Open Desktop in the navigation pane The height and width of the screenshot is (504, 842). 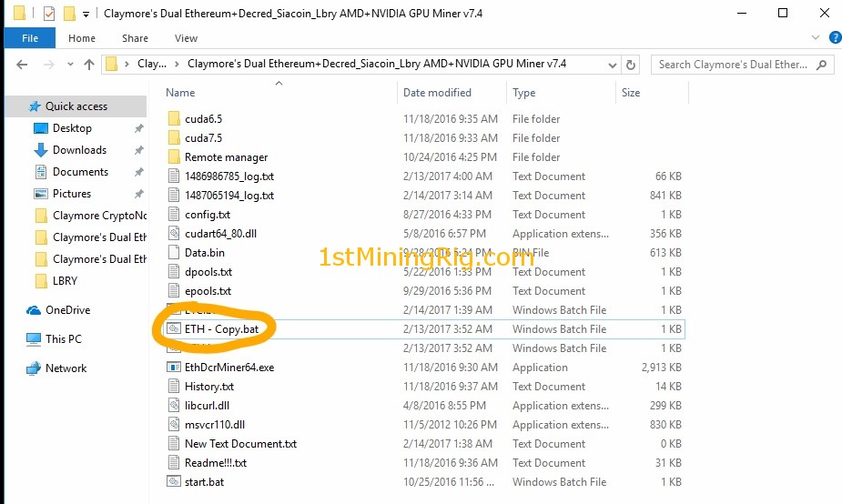pos(72,127)
